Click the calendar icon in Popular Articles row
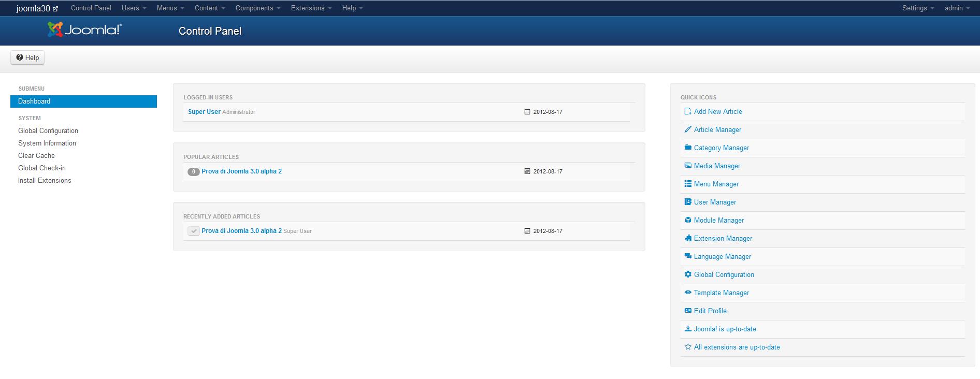Viewport: 980px width, 379px height. 527,171
